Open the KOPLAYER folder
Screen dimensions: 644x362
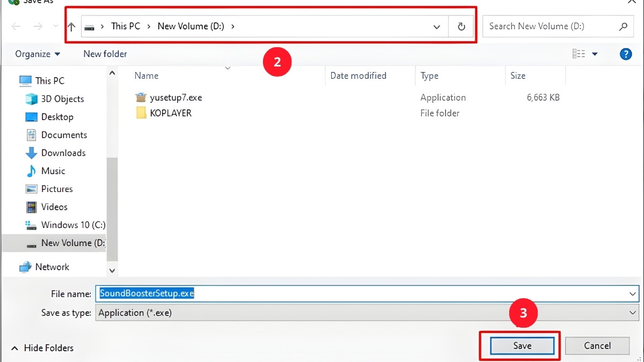(170, 113)
